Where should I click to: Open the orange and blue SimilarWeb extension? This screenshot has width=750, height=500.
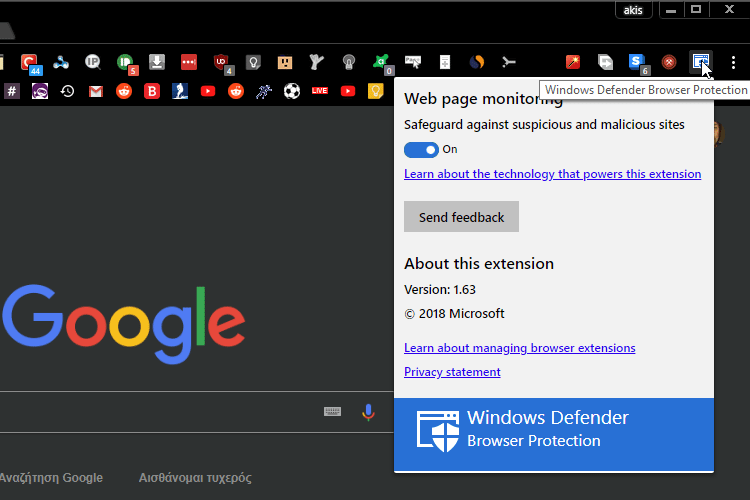coord(477,62)
